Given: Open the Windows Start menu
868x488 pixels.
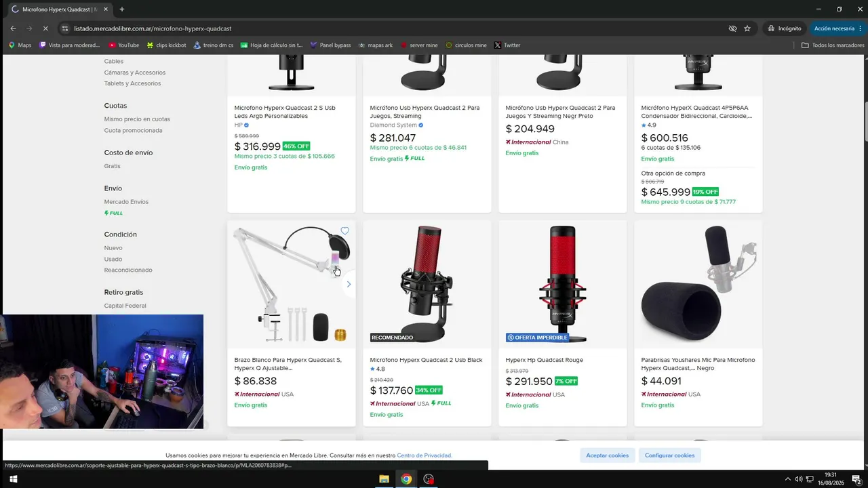Looking at the screenshot, I should coord(13,479).
